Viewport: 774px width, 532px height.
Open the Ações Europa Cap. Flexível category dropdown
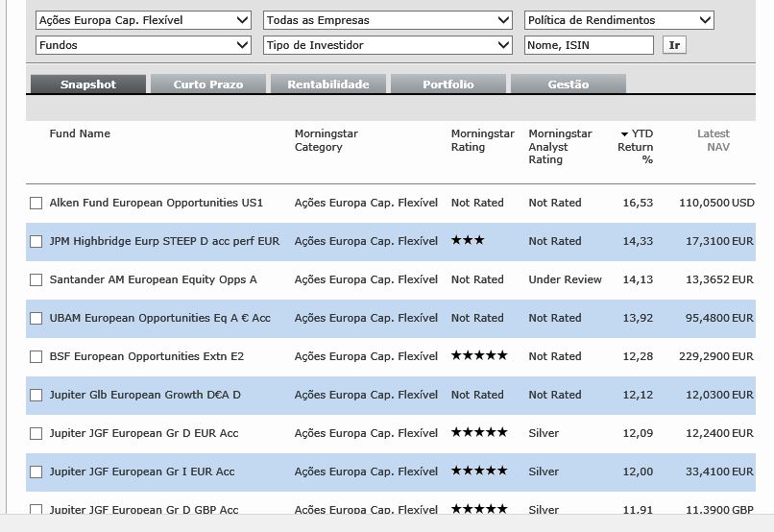[x=143, y=20]
